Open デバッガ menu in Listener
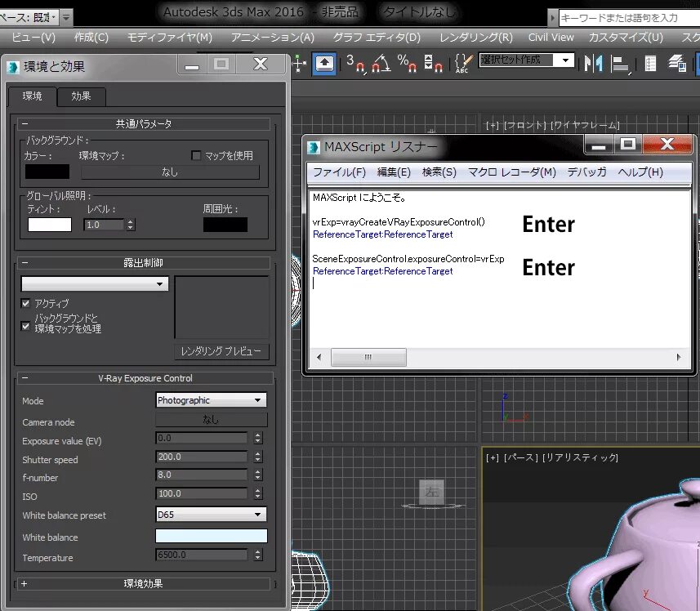This screenshot has height=611, width=700. [586, 172]
